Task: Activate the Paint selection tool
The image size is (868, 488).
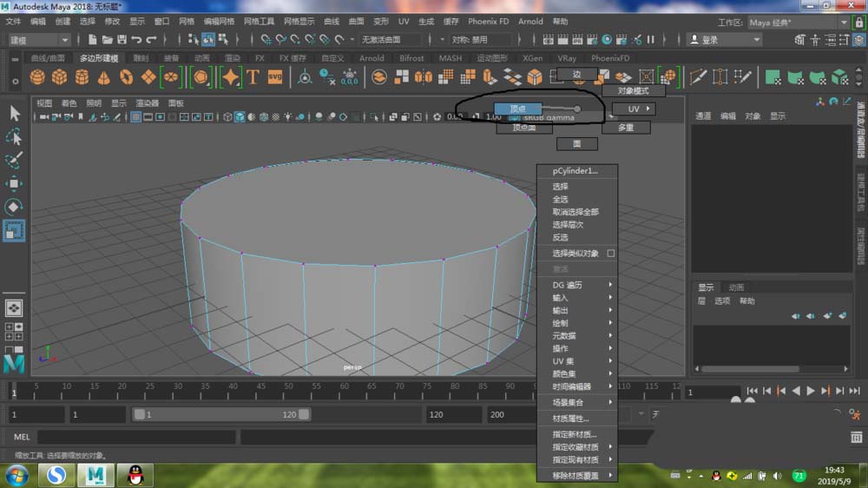Action: coord(15,160)
